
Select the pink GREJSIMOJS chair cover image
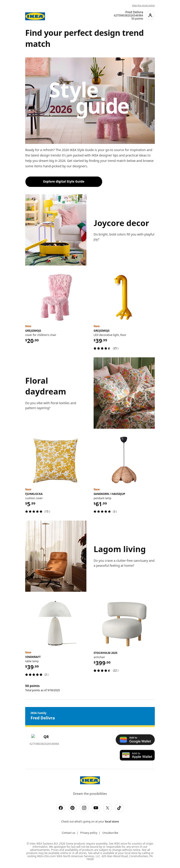(x=56, y=297)
